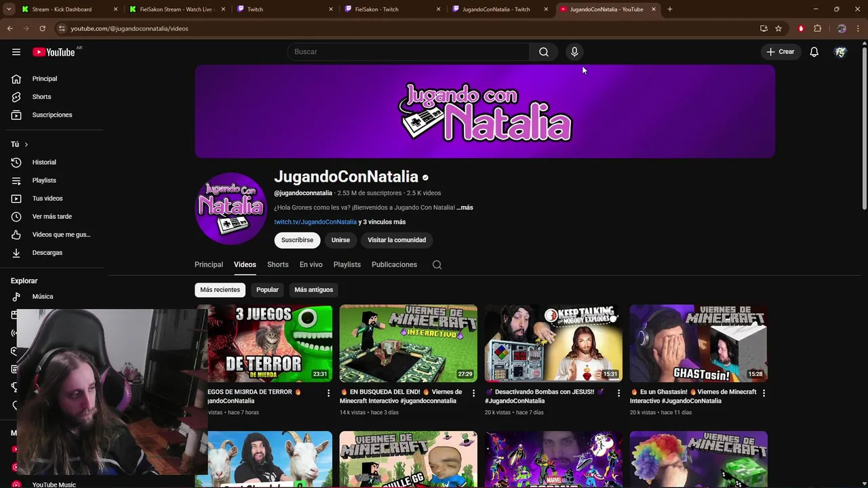Open the tab search dropdown arrow
Viewport: 868px width, 488px height.
click(9, 9)
